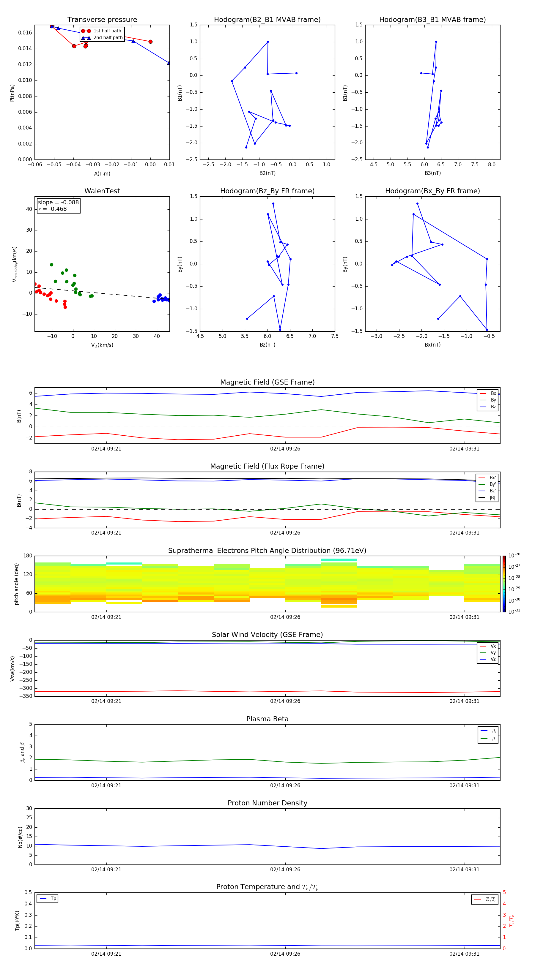
Task: Click the 'Hodogram(B3_B1 MVAB frame)' title
Action: 432,20
